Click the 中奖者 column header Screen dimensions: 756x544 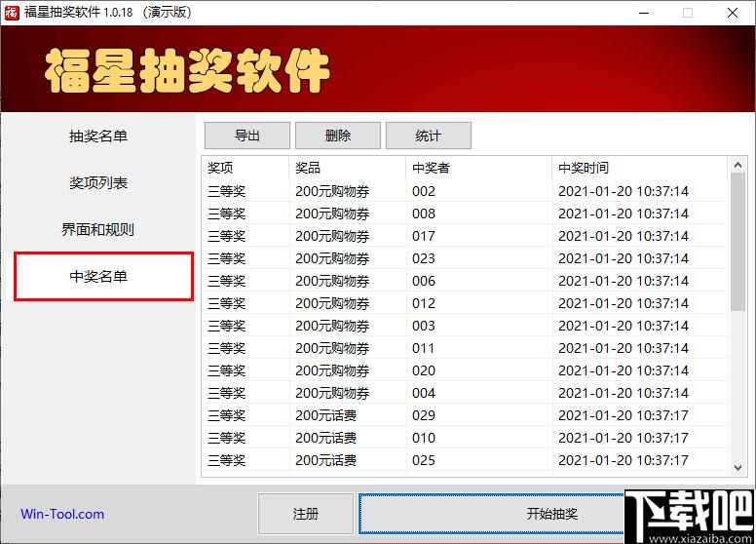click(x=477, y=168)
